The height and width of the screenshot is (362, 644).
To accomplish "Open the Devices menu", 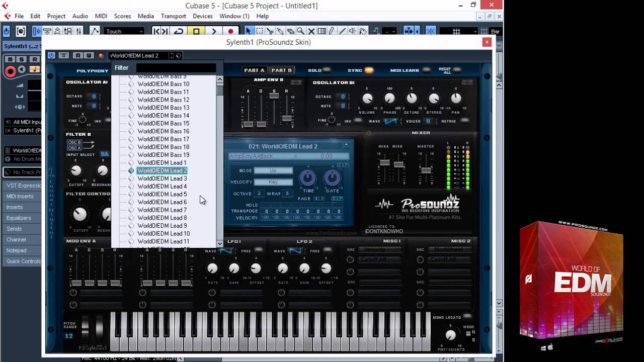I will tap(203, 16).
